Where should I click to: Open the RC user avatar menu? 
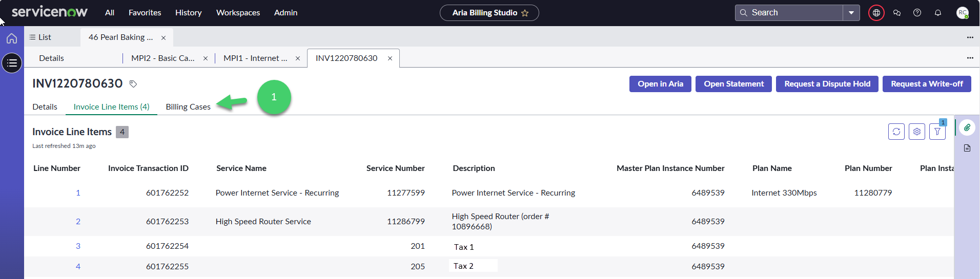click(963, 13)
